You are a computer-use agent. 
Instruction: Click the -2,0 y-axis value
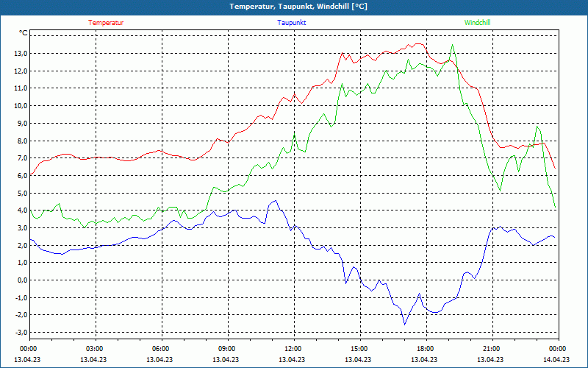pos(21,315)
